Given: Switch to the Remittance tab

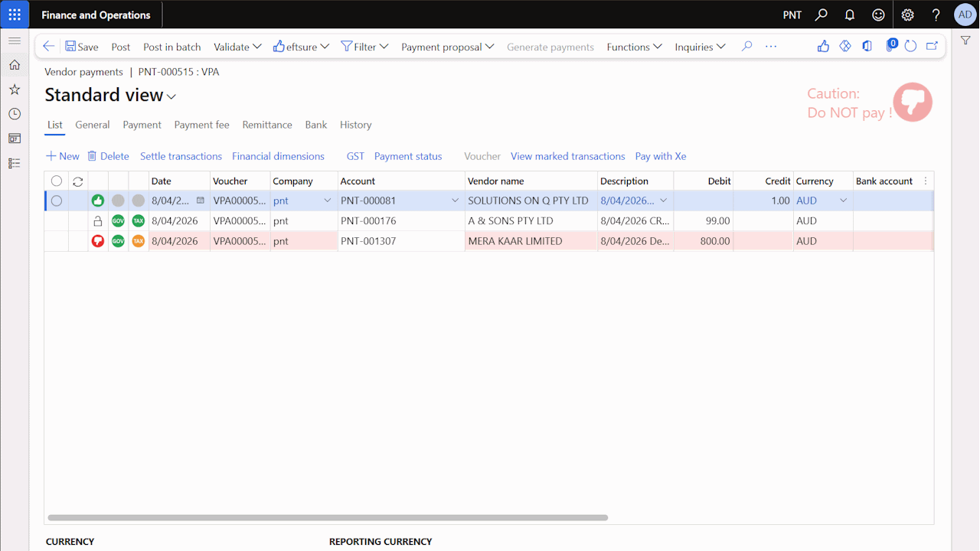Looking at the screenshot, I should (x=267, y=125).
